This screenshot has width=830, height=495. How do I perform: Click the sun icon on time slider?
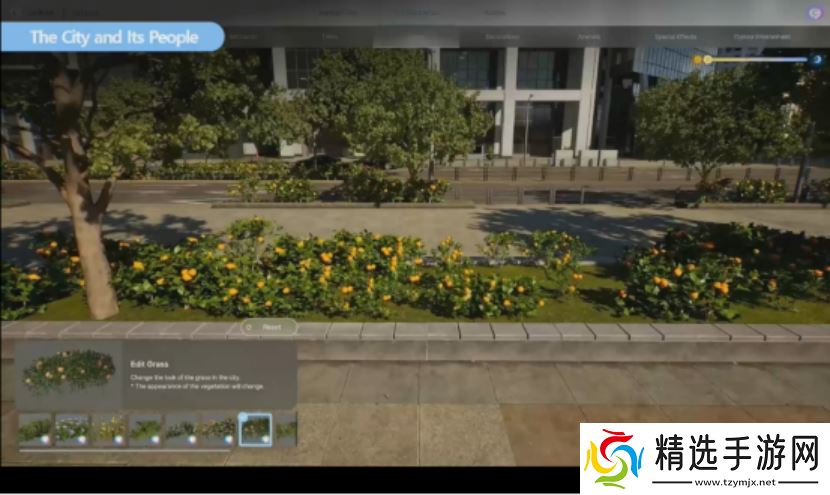[x=698, y=60]
